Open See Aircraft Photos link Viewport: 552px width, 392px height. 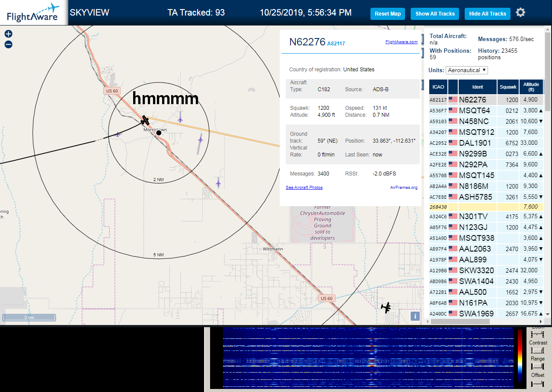click(x=304, y=188)
